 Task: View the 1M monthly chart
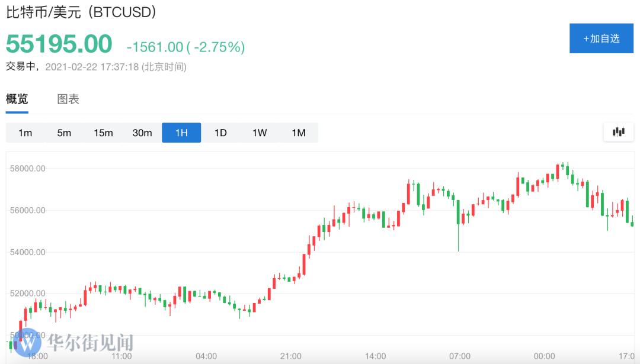pos(299,133)
